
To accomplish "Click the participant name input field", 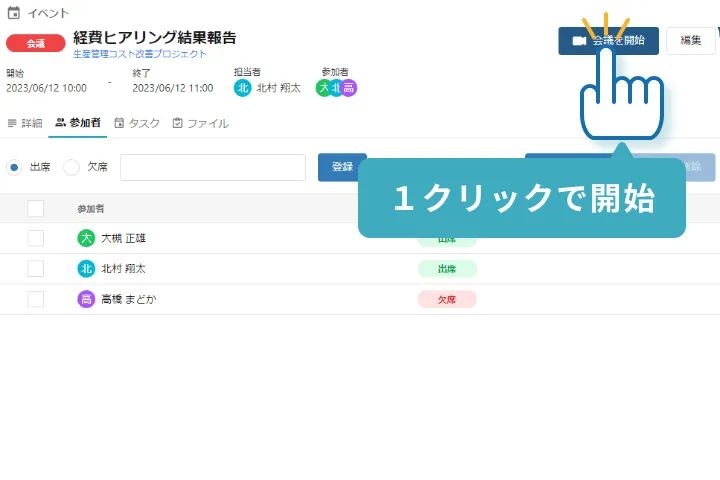I will [x=212, y=168].
